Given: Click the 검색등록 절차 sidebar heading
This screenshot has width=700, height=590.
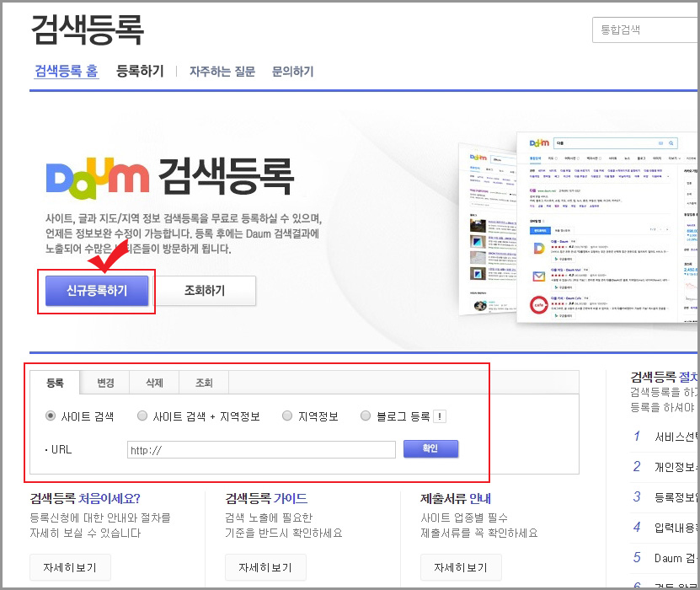Looking at the screenshot, I should pos(665,377).
